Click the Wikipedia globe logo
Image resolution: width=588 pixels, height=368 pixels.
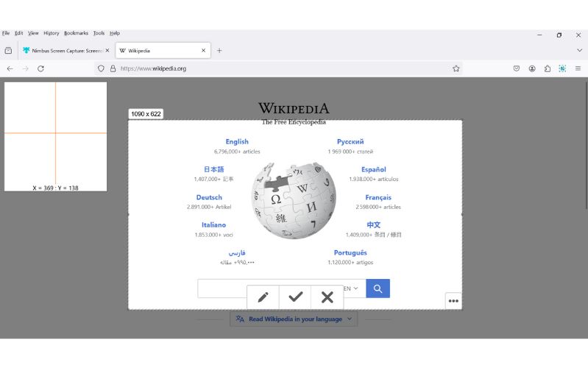tap(294, 200)
